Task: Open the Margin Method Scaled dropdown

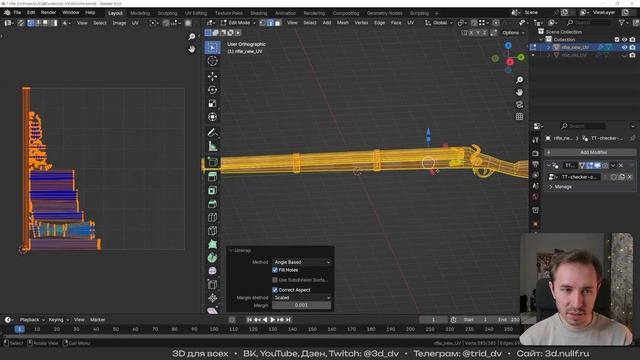Action: [302, 298]
